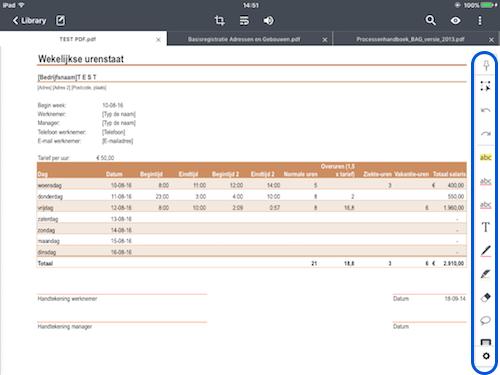
Task: Start read-aloud with the speaker icon
Action: click(x=269, y=21)
